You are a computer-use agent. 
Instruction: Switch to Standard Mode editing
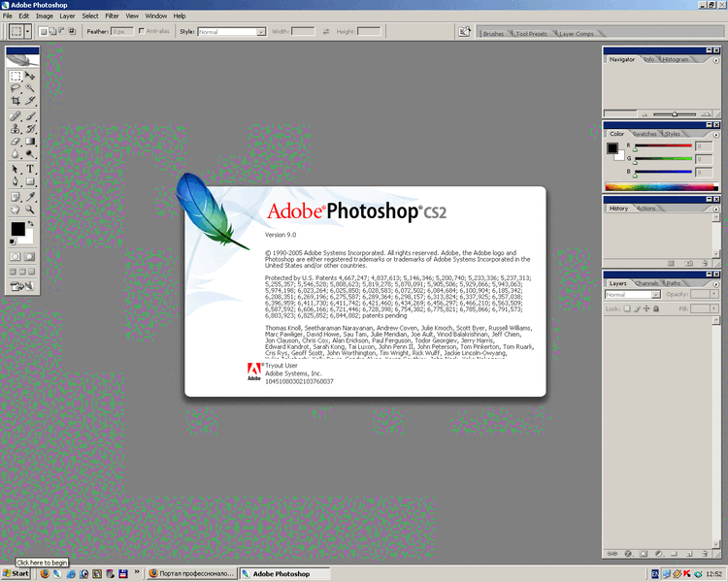pyautogui.click(x=16, y=257)
